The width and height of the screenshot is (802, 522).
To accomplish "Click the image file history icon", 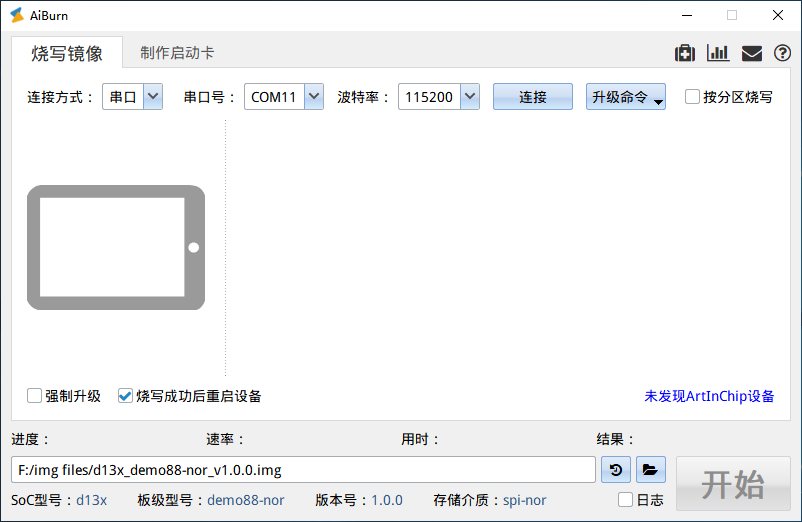I will point(616,469).
